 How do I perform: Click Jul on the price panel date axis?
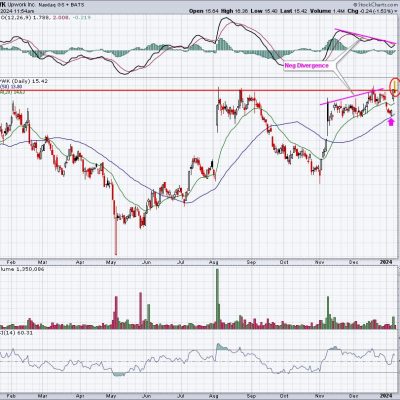(181, 262)
